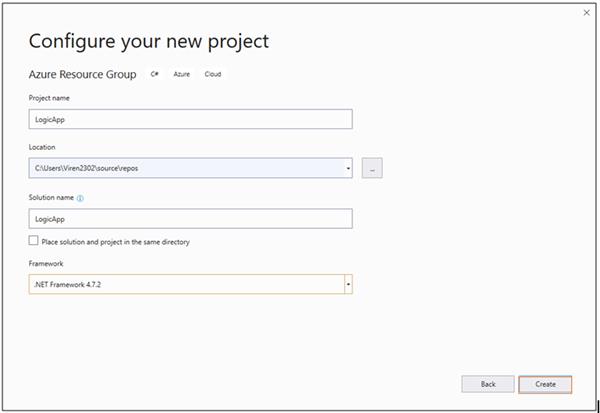Click the Cloud tag badge
600x413 pixels.
213,74
